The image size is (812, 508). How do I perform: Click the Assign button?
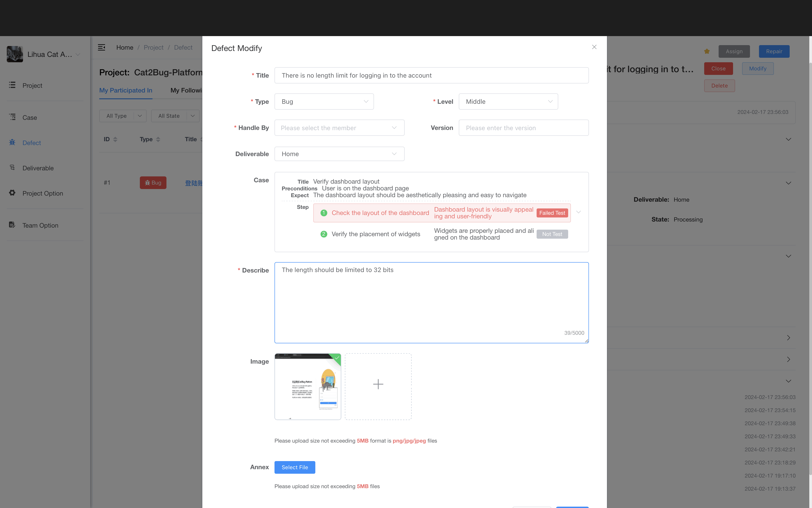click(734, 51)
